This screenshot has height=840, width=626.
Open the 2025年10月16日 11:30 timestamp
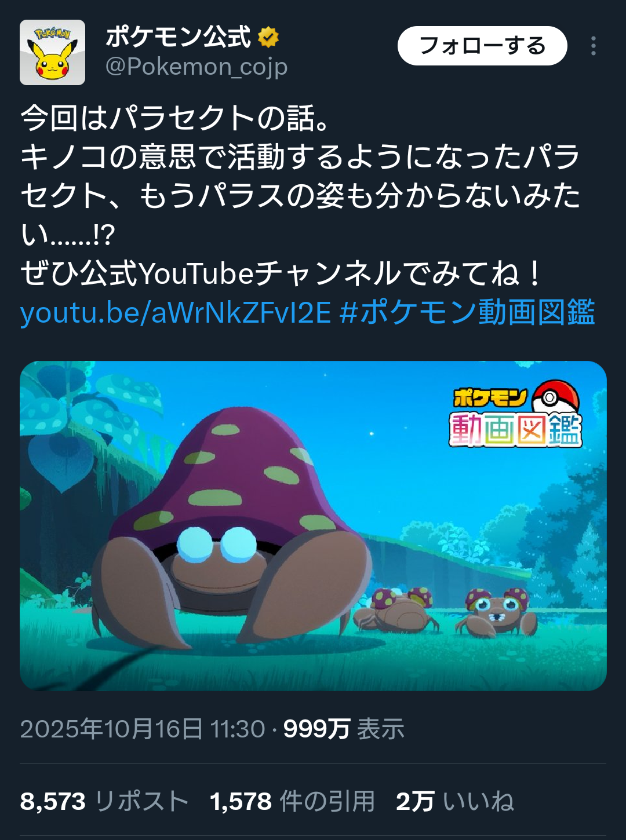coord(143,729)
